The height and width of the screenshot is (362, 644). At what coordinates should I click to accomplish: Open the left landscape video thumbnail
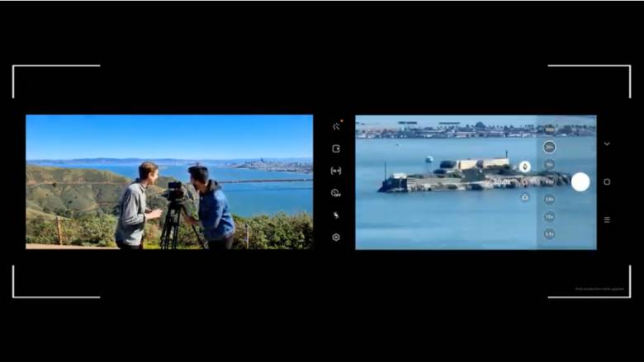169,182
